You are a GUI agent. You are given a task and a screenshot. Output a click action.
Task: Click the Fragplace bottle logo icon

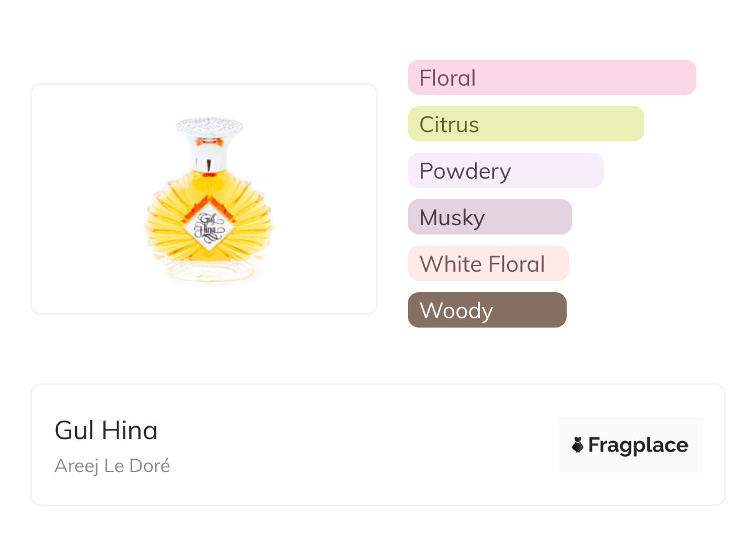pos(578,445)
